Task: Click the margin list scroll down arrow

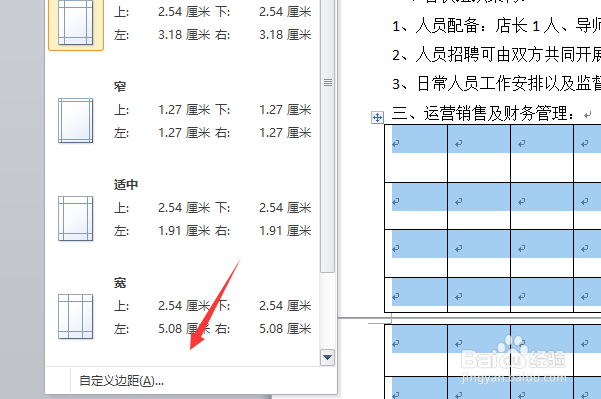Action: pos(327,358)
